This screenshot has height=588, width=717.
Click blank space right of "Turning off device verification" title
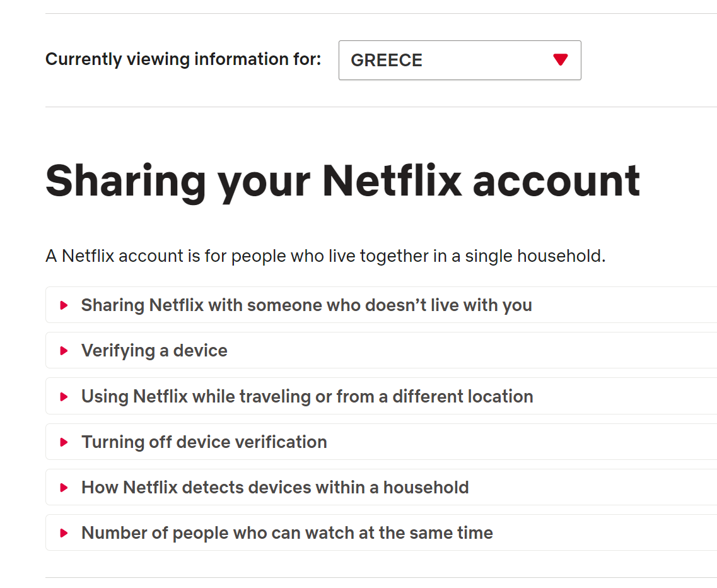(x=522, y=442)
